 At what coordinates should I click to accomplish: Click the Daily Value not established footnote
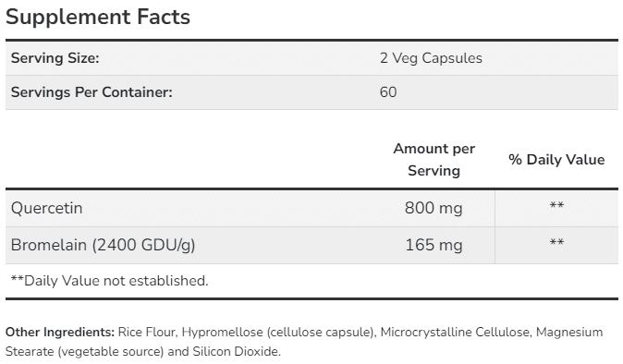pyautogui.click(x=109, y=281)
